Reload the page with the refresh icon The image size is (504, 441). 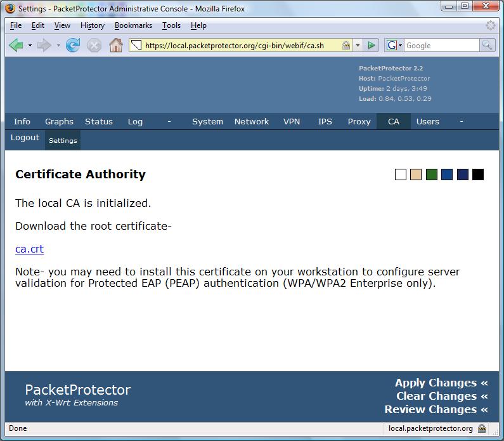pyautogui.click(x=73, y=45)
